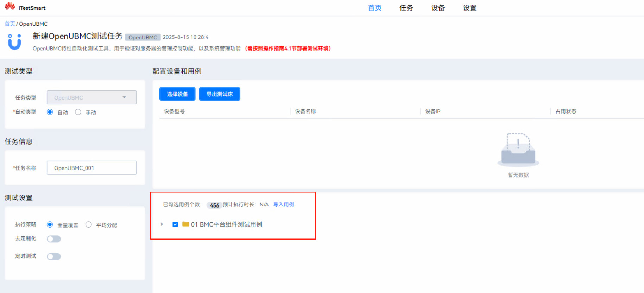Click the 设备IP column header

pyautogui.click(x=433, y=111)
